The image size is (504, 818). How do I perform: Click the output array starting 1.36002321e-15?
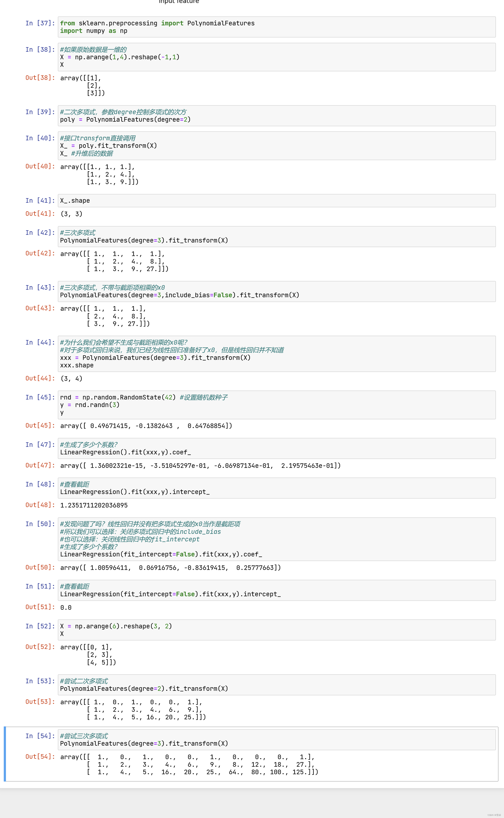(x=200, y=466)
